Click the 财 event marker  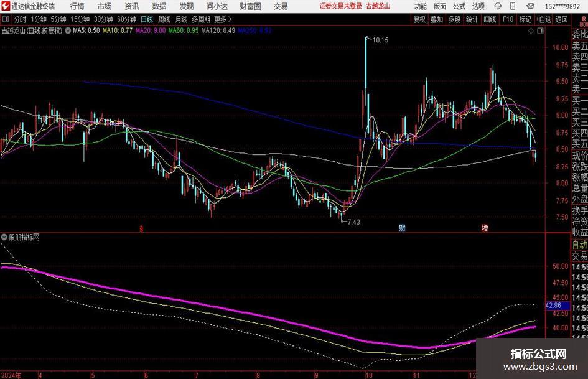click(402, 228)
